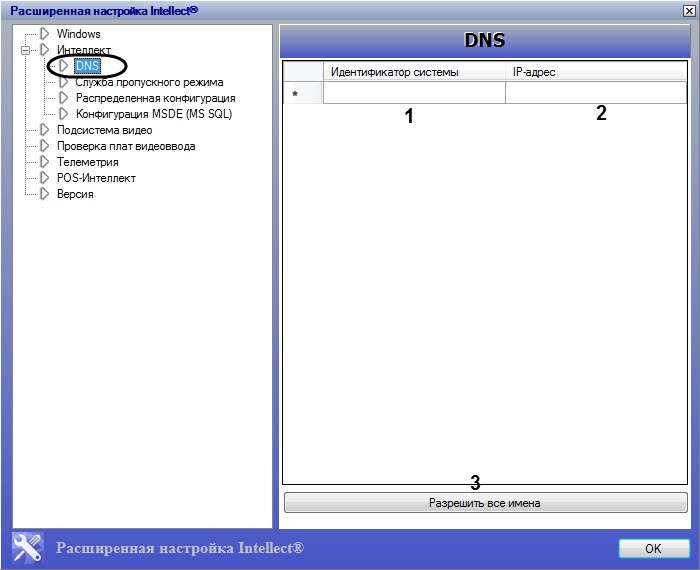Screen dimensions: 700x570
Task: Click the Идентификатор системы input cell
Action: 414,93
